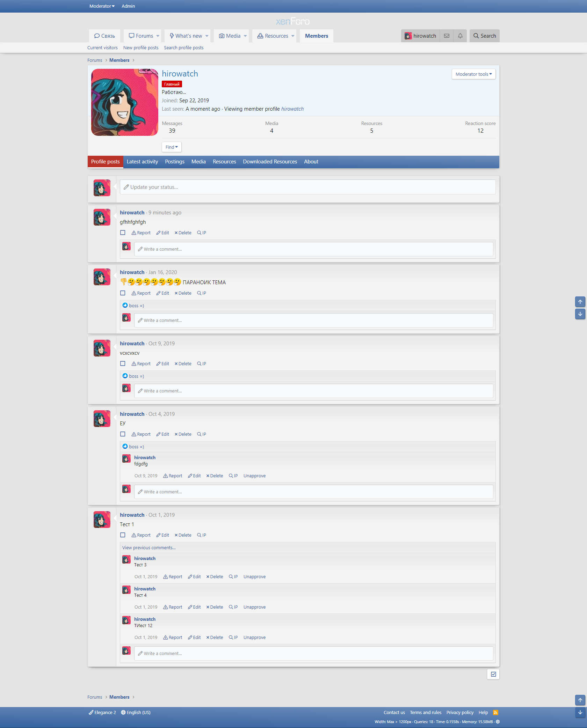Click 'View previous comments...' link
587x728 pixels.
pyautogui.click(x=149, y=548)
